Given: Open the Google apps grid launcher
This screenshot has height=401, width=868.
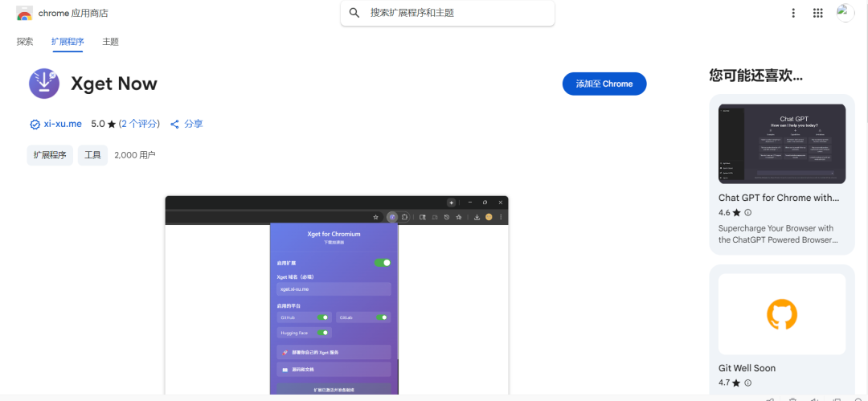Looking at the screenshot, I should coord(817,14).
